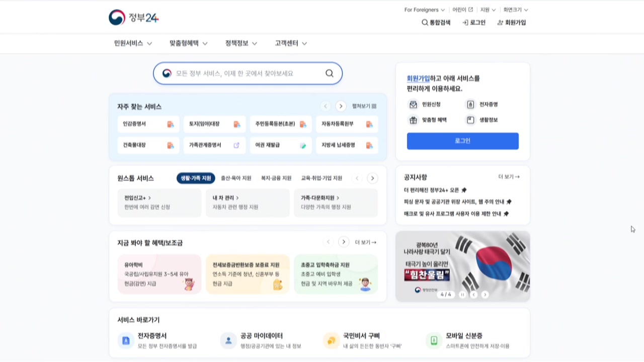Show previous 자주 찾는 서비스 page
Image resolution: width=644 pixels, height=362 pixels.
pyautogui.click(x=326, y=106)
